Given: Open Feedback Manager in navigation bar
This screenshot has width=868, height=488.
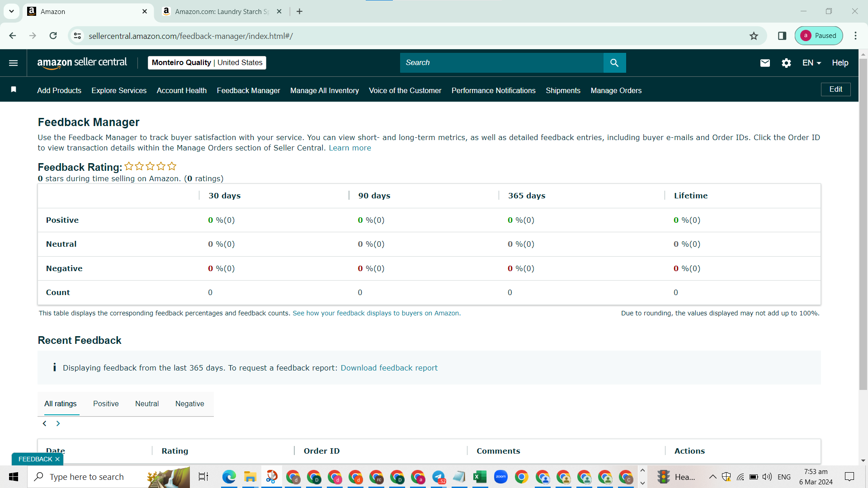Looking at the screenshot, I should pyautogui.click(x=249, y=90).
